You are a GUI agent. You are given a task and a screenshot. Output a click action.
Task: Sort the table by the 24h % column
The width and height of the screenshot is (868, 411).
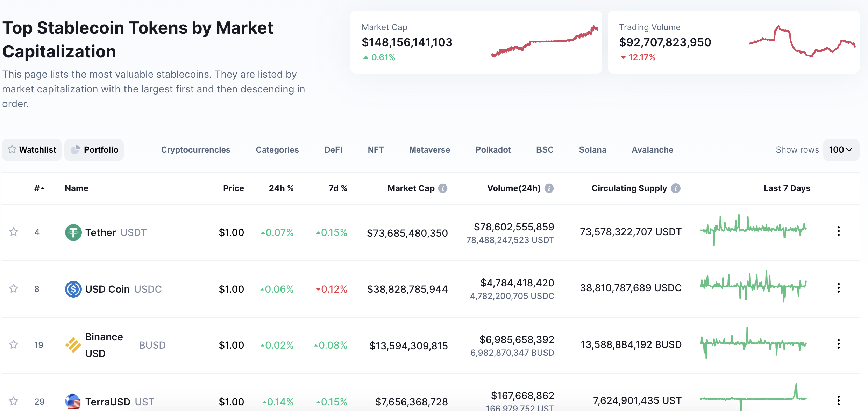[281, 188]
